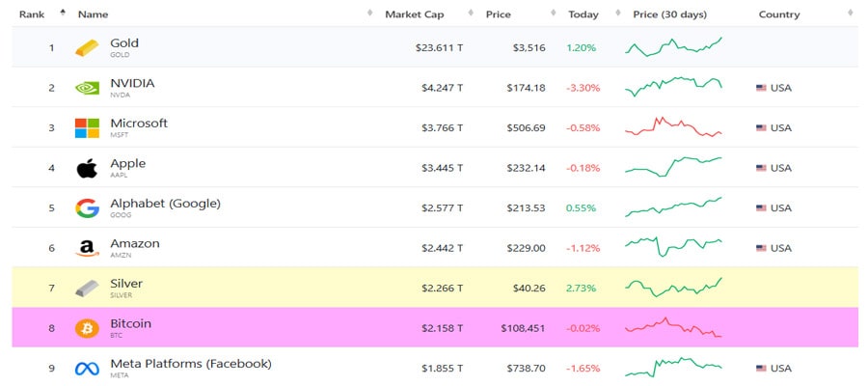Click the GOOG ticker symbol

(121, 215)
